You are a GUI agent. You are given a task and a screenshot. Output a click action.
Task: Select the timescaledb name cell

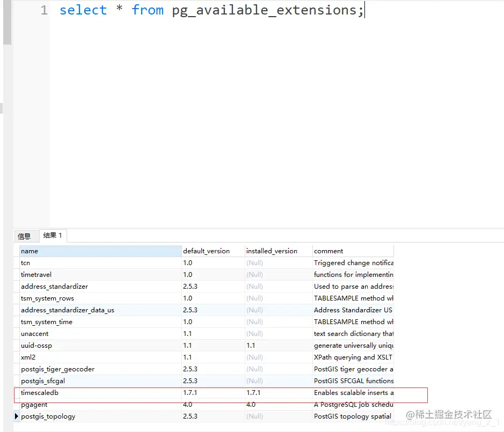[100, 393]
